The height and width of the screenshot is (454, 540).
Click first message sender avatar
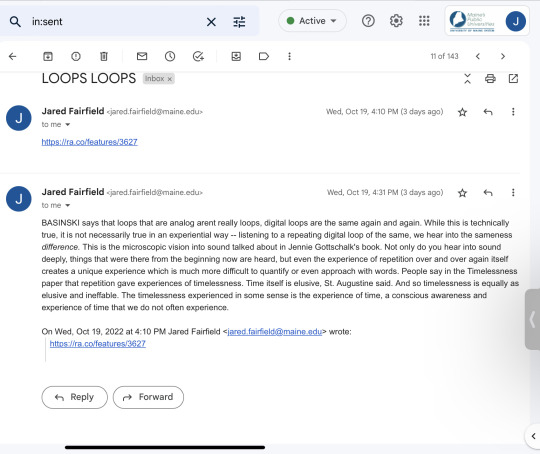(19, 118)
